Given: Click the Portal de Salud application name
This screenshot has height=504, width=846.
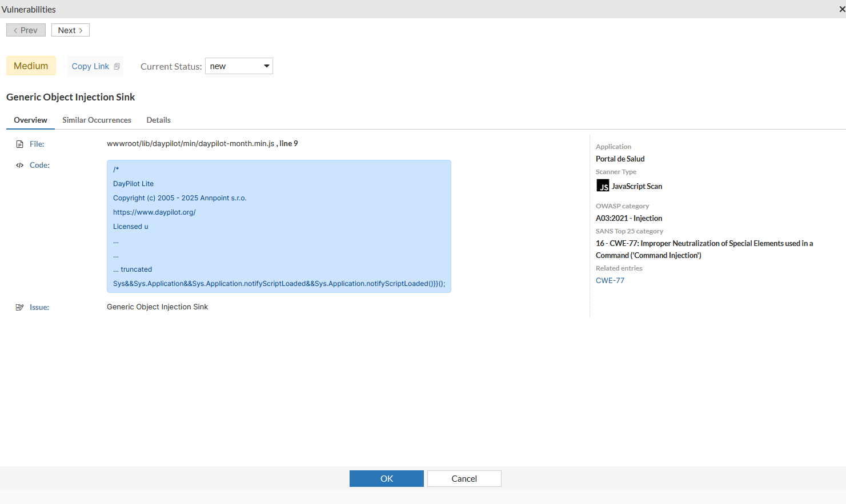Looking at the screenshot, I should 620,159.
